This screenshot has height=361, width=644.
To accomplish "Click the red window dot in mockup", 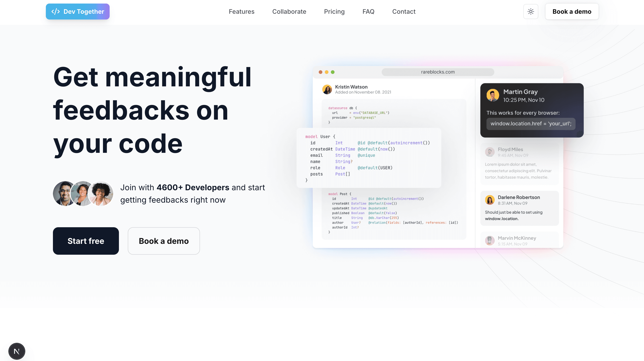I will tap(320, 72).
